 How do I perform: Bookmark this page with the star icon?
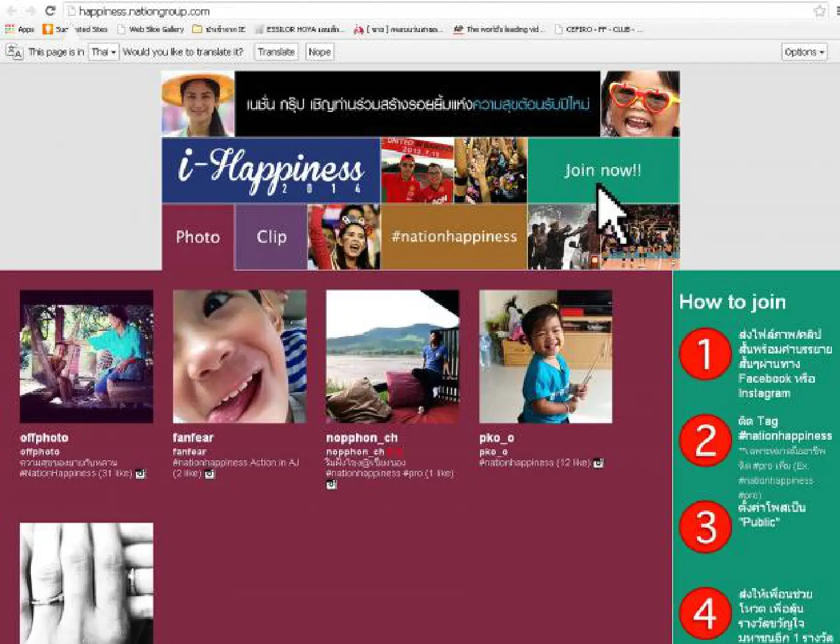820,11
